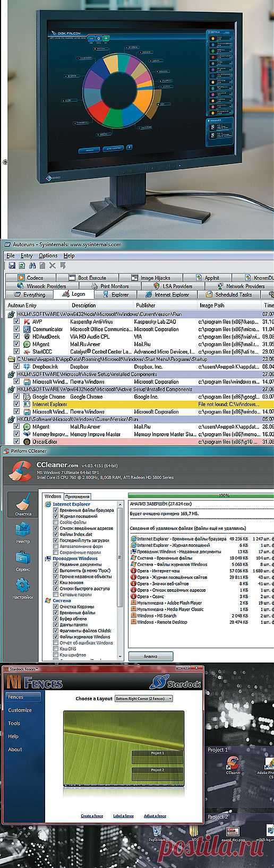
Task: Sort by the Image Path column header
Action: tap(229, 305)
